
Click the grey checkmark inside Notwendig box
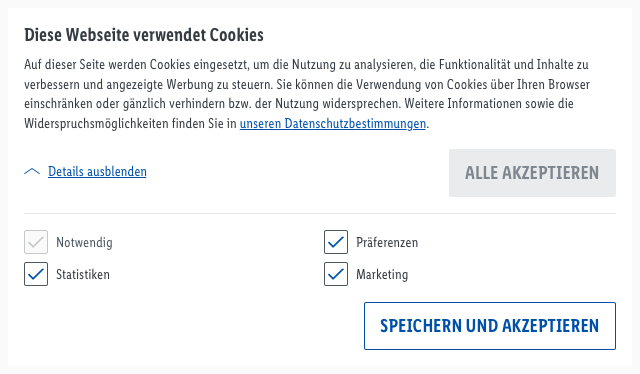(36, 243)
